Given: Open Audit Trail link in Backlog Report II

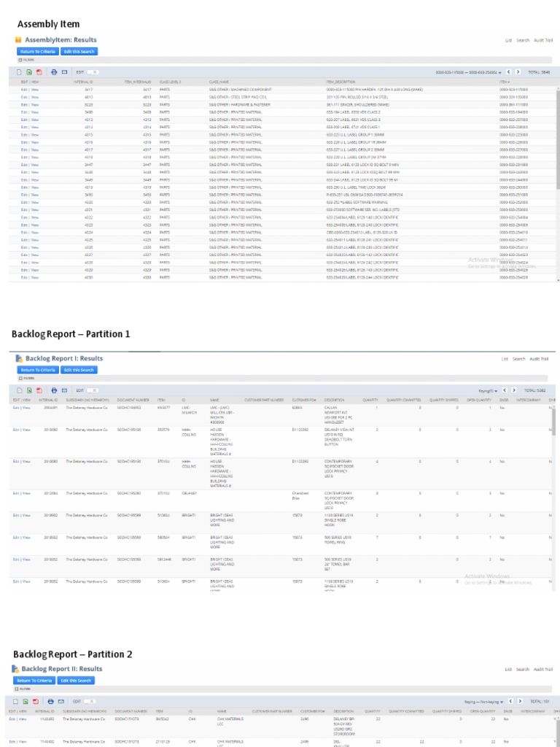Looking at the screenshot, I should coord(542,670).
